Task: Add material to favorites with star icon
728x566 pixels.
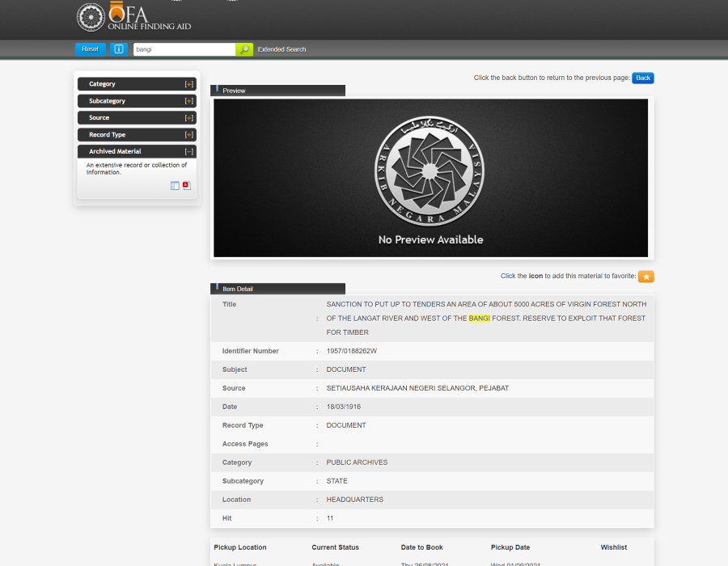Action: (645, 277)
